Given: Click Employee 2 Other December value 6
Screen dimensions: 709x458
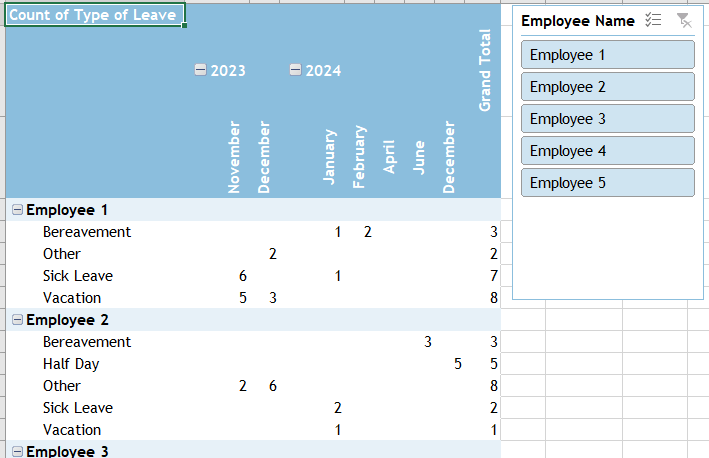Looking at the screenshot, I should click(273, 386).
